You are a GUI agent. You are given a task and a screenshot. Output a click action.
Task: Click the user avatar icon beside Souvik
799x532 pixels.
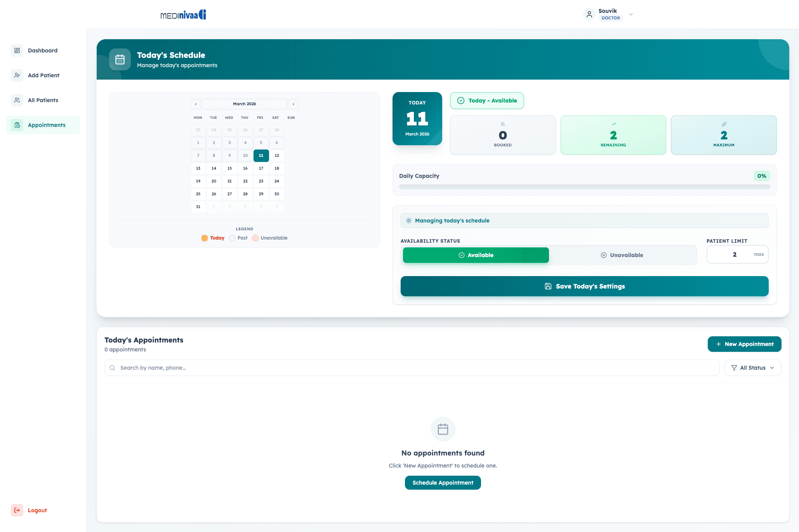tap(589, 14)
